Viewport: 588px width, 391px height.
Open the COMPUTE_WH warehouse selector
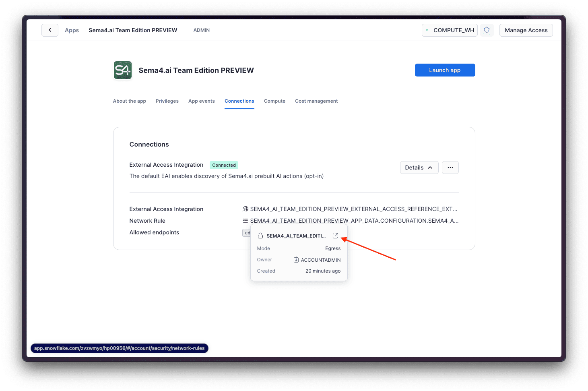click(450, 30)
